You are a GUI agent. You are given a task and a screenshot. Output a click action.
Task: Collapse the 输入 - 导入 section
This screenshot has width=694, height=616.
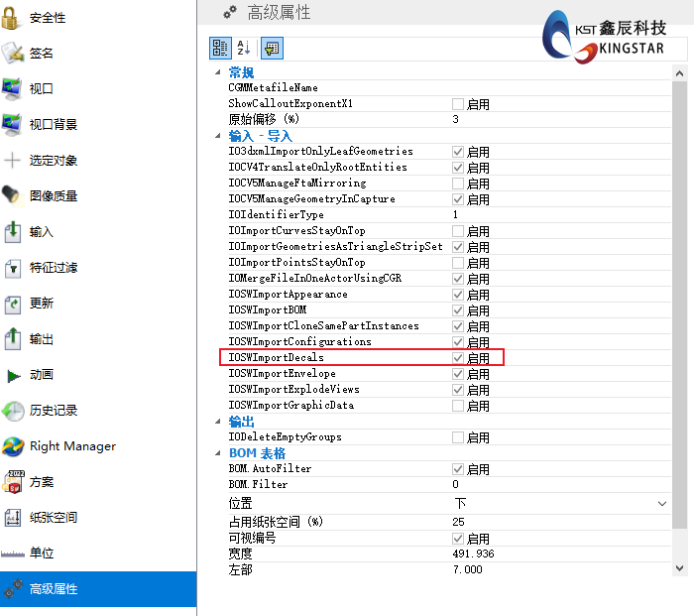(218, 136)
